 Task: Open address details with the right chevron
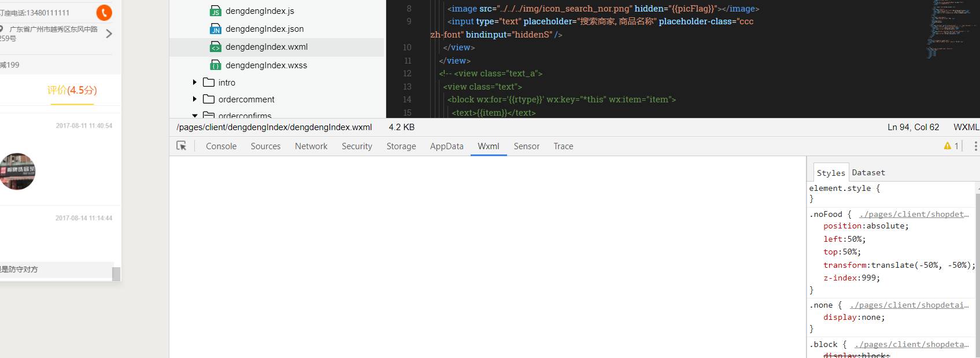[109, 34]
